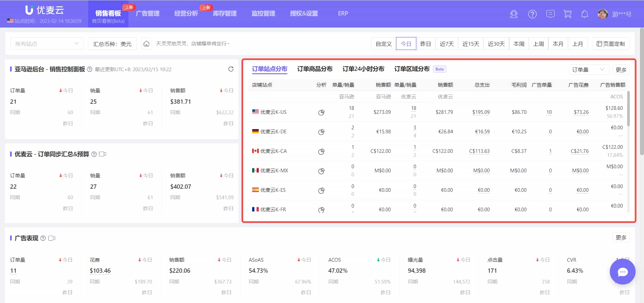Click the page vertical scrollbar
Viewport: 644px width, 303px height.
(642, 91)
